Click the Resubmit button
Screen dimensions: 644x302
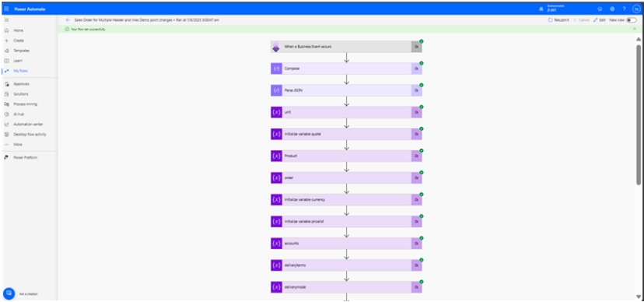(558, 19)
